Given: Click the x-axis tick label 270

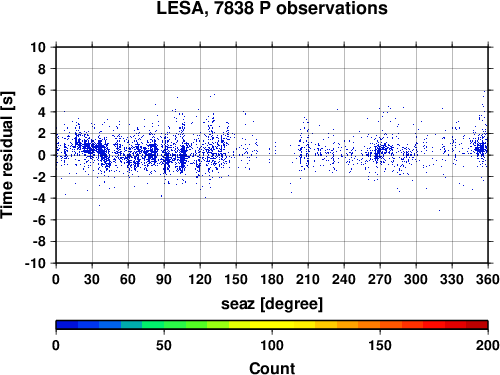Looking at the screenshot, I should coord(380,279).
